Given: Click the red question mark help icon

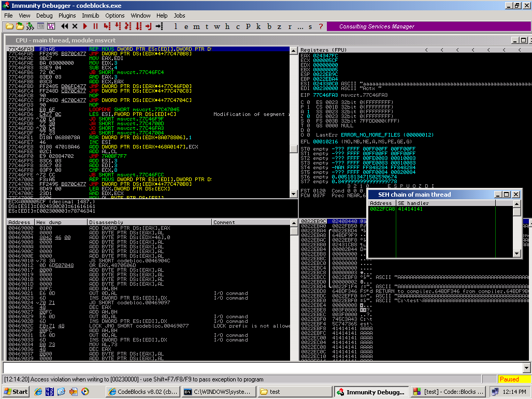Looking at the screenshot, I should pyautogui.click(x=321, y=26).
